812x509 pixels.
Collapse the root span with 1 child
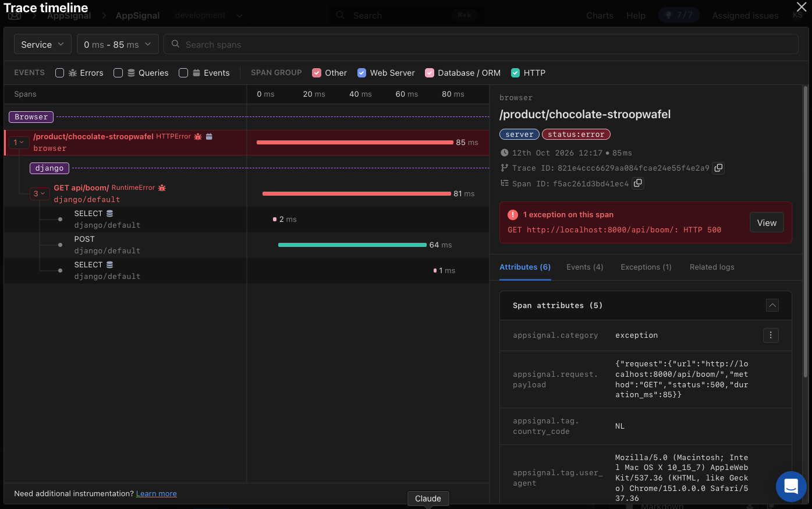[19, 142]
